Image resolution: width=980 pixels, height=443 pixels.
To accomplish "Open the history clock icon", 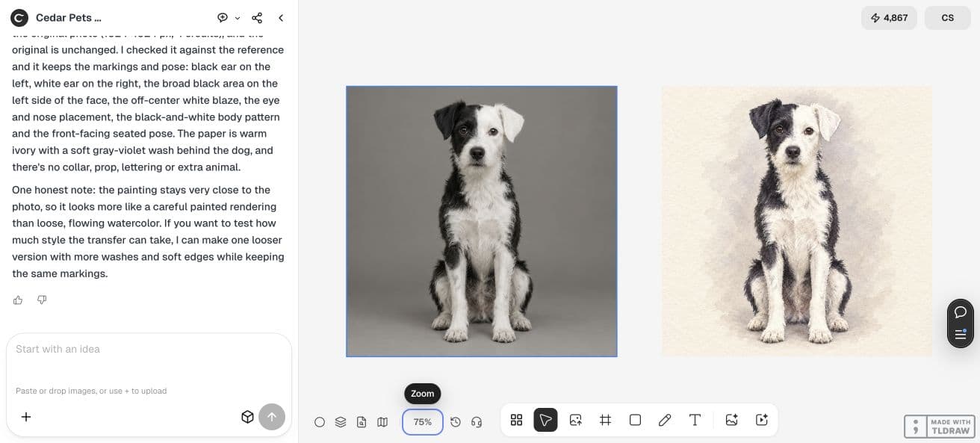I will pyautogui.click(x=456, y=422).
